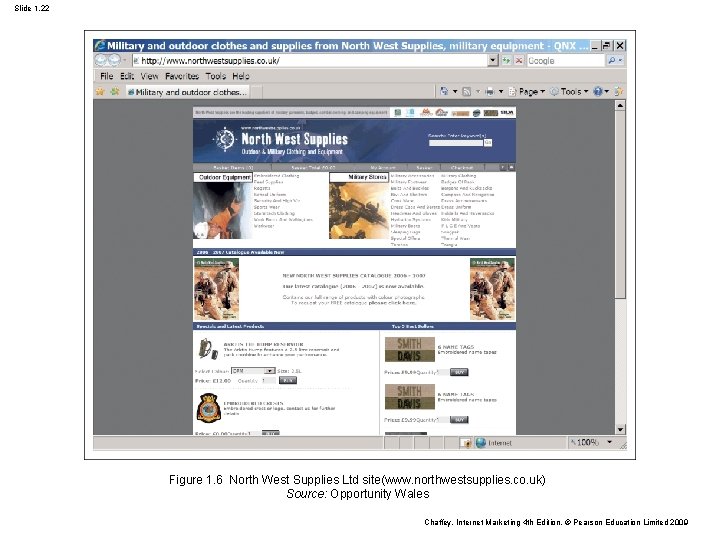720x540 pixels.
Task: Click the site search Go button
Action: click(x=488, y=143)
